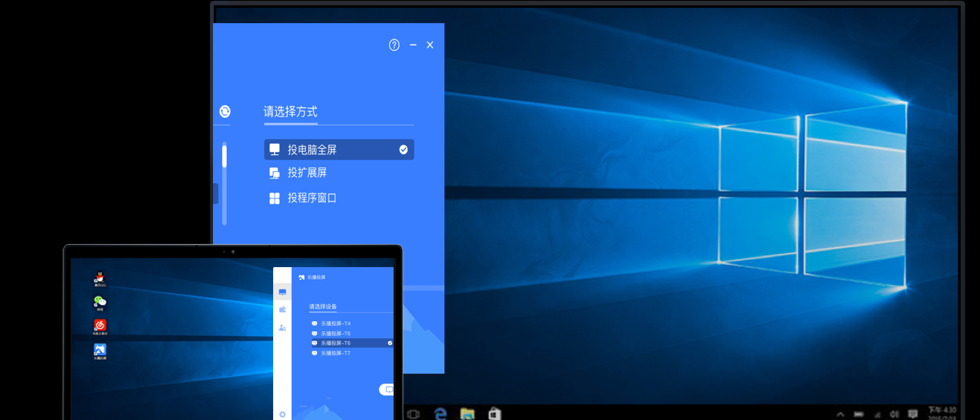The width and height of the screenshot is (980, 420).
Task: Close the large screen-casting panel
Action: (430, 45)
